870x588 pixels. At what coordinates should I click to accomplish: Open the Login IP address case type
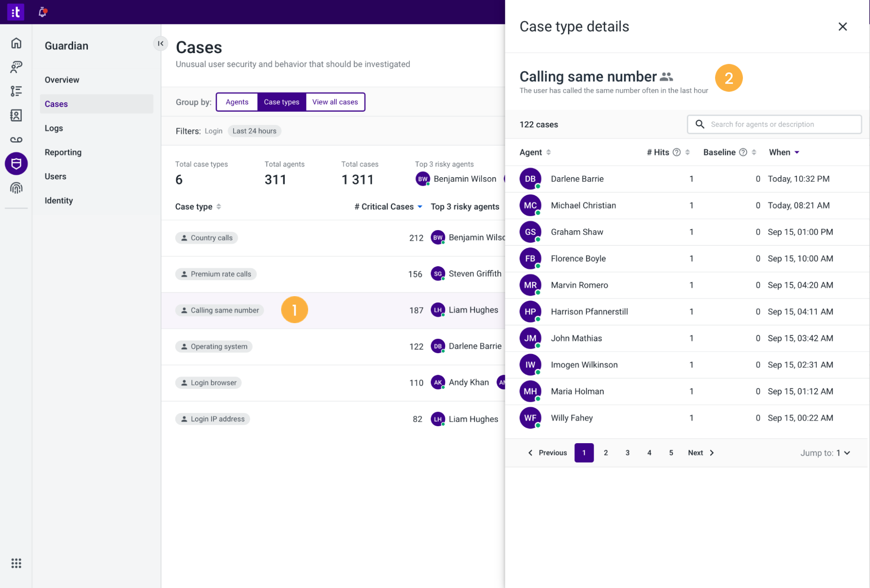pyautogui.click(x=212, y=419)
